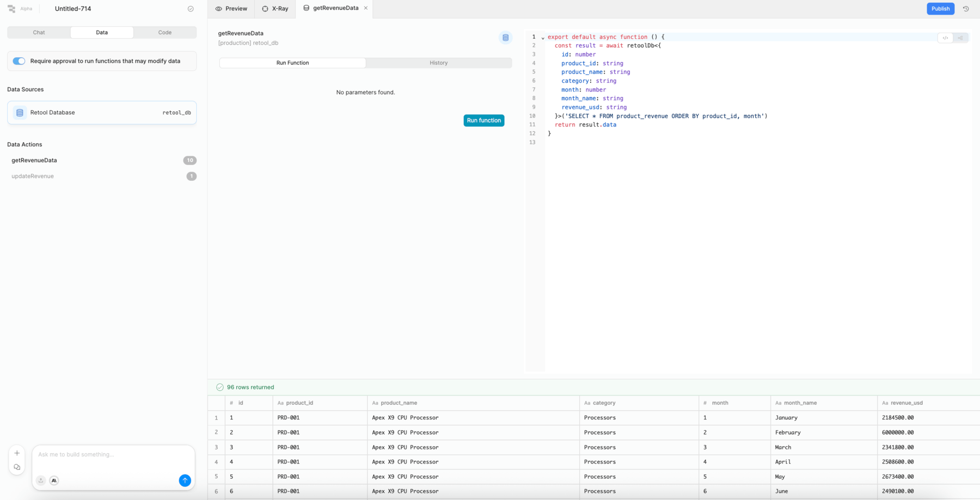Click the February month_name cell

point(824,432)
